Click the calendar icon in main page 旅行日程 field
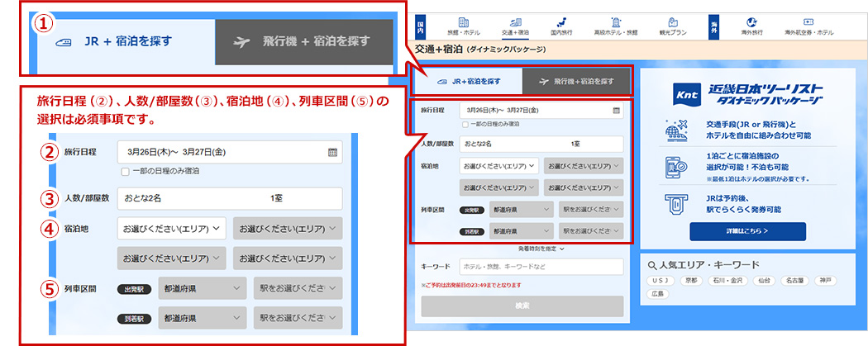 616,111
